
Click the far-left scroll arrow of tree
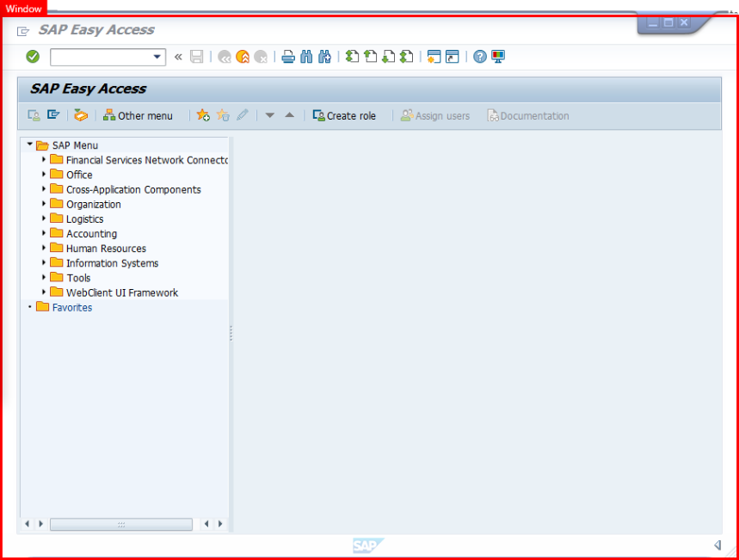(x=27, y=524)
